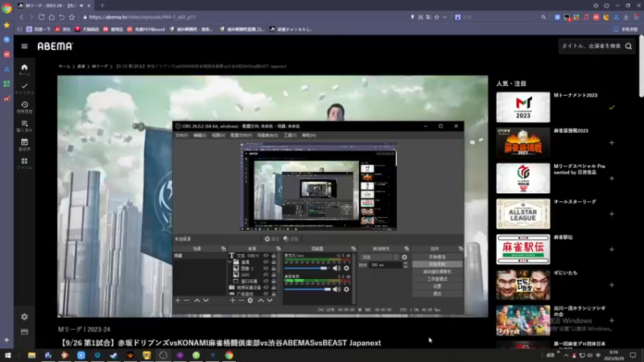Viewport: 644px width, 362px height.
Task: Open OBS 视图(V) menu
Action: [x=218, y=135]
